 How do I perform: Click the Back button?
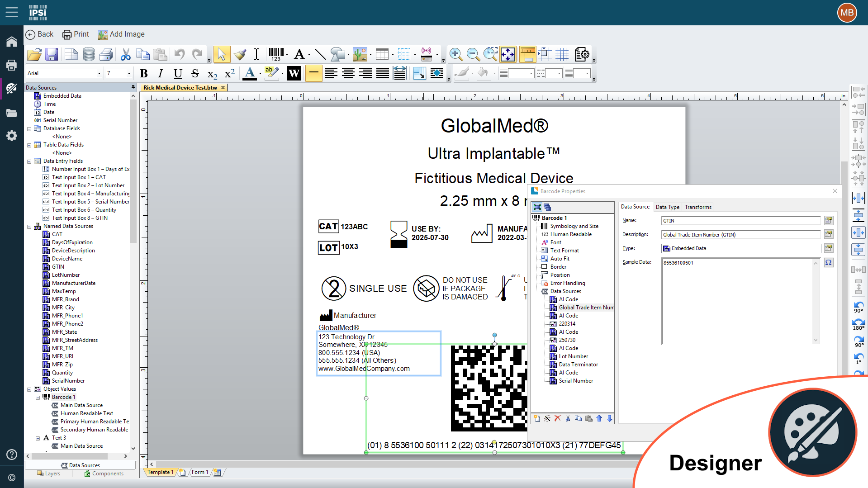point(39,34)
